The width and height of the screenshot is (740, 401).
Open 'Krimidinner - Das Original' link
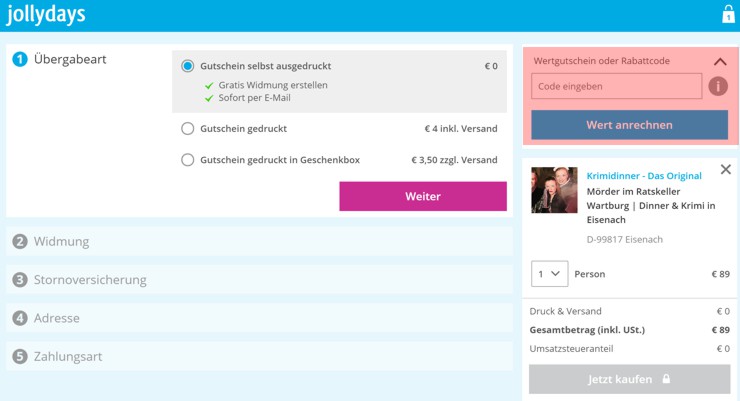tap(644, 176)
